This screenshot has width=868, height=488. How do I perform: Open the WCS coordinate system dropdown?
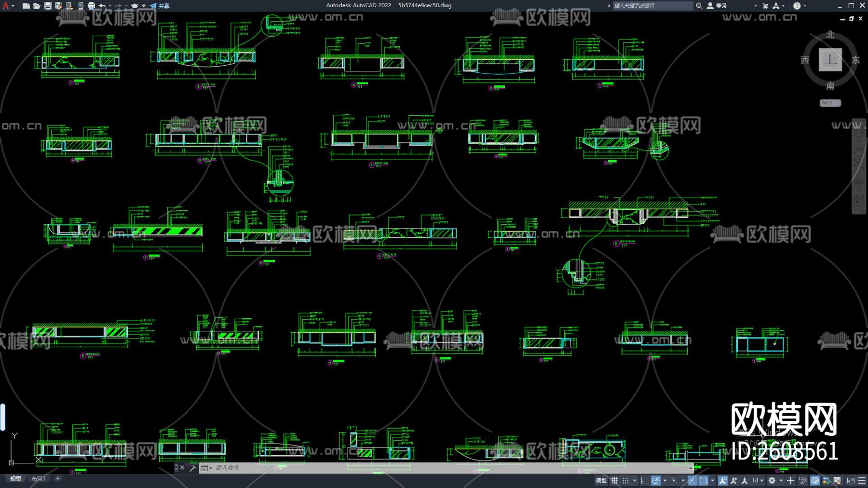pyautogui.click(x=830, y=103)
